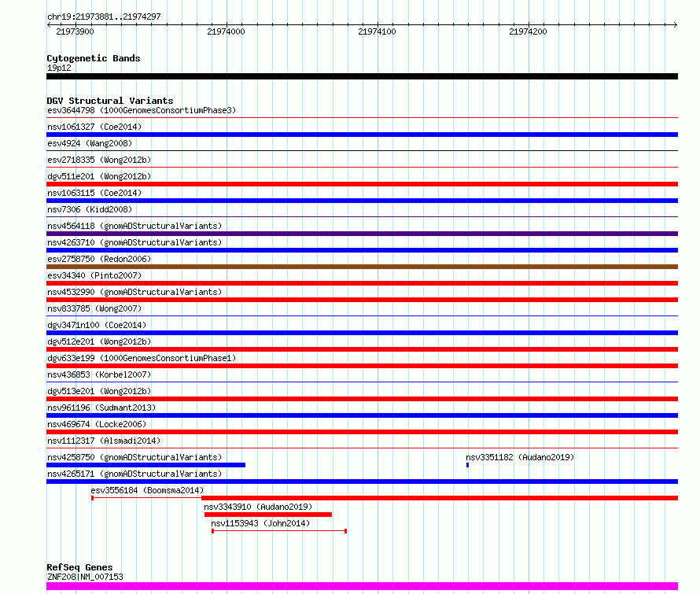Open variant esv2718335 (Wong2012b)
This screenshot has height=594, width=700.
99,160
